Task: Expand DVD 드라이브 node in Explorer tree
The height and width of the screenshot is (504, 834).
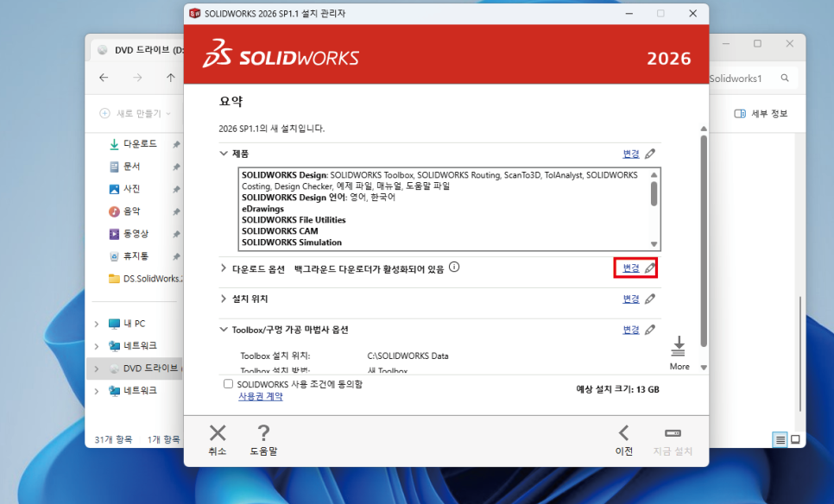Action: coord(97,369)
